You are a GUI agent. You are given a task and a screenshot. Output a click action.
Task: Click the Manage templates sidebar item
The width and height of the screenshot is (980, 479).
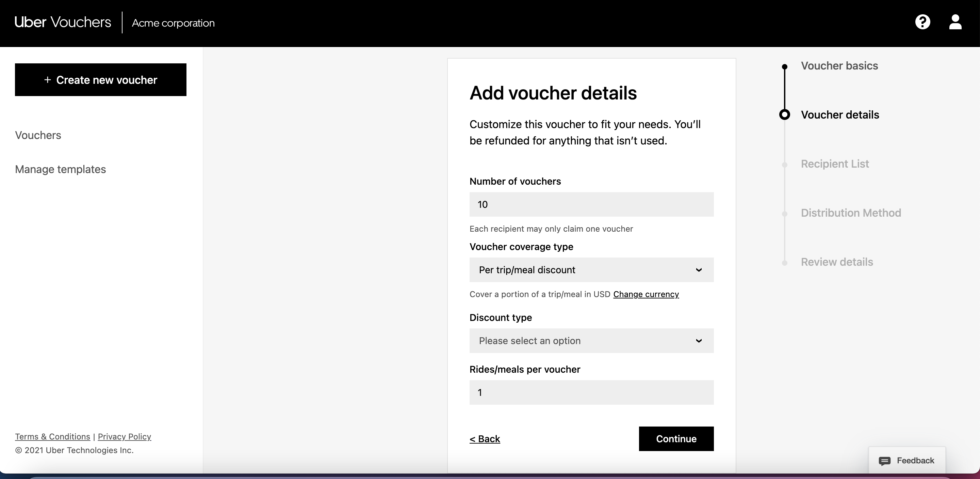pos(60,168)
